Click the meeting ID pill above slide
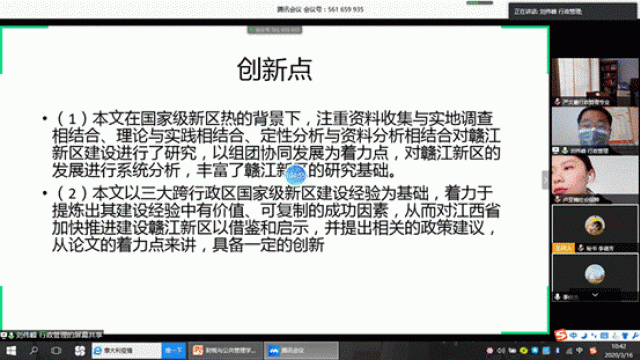The image size is (640, 360). click(275, 30)
